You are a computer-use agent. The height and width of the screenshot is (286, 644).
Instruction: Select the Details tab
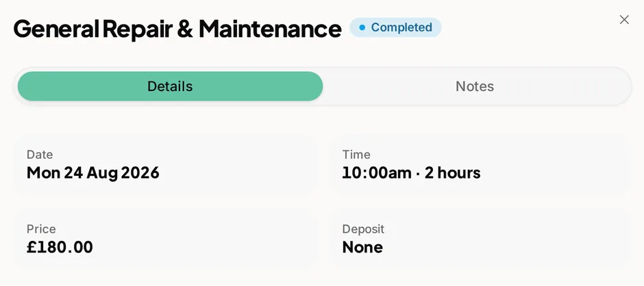tap(170, 86)
